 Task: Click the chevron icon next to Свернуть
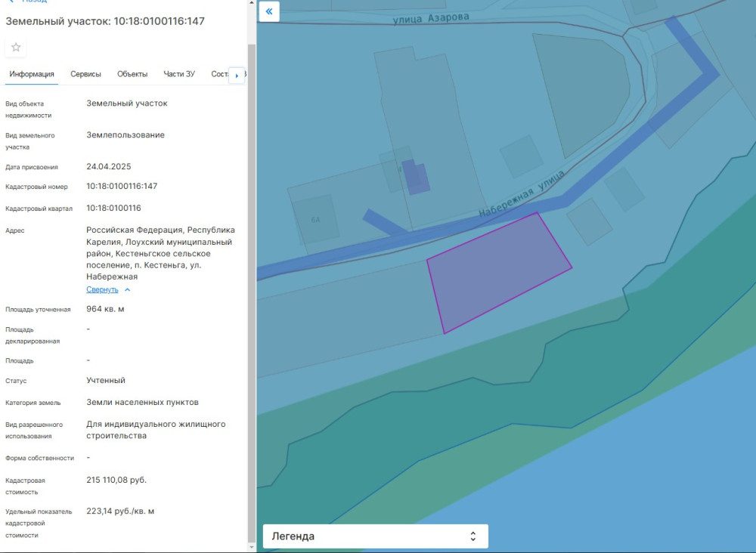coord(127,289)
